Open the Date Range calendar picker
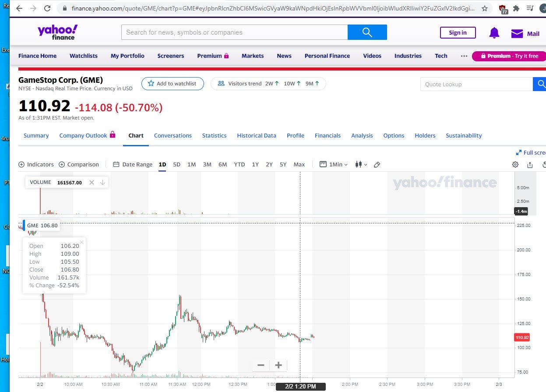Image resolution: width=546 pixels, height=392 pixels. click(x=133, y=165)
